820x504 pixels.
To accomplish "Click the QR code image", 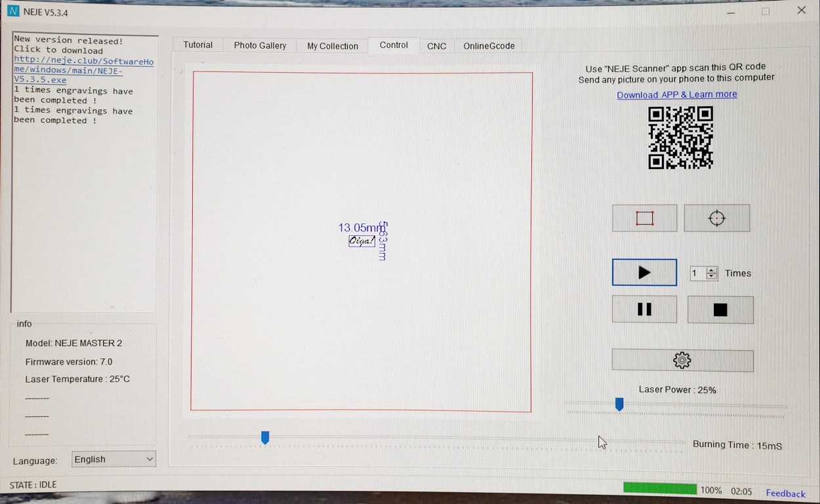I will [680, 138].
